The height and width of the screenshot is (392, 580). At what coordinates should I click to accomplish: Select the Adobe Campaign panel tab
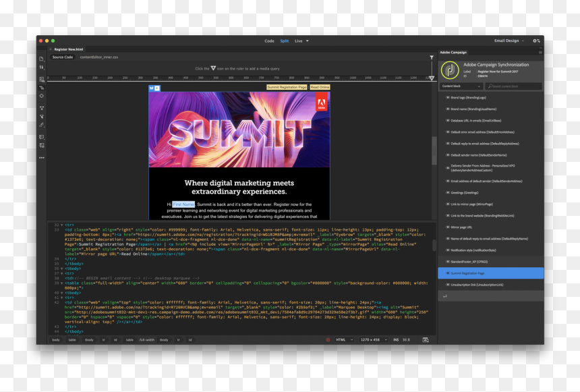pyautogui.click(x=453, y=53)
